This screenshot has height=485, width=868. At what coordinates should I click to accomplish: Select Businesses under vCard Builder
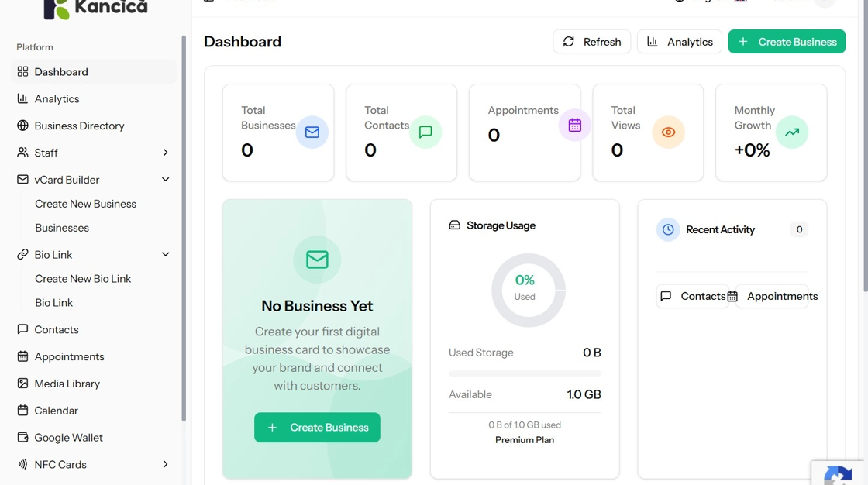coord(62,228)
